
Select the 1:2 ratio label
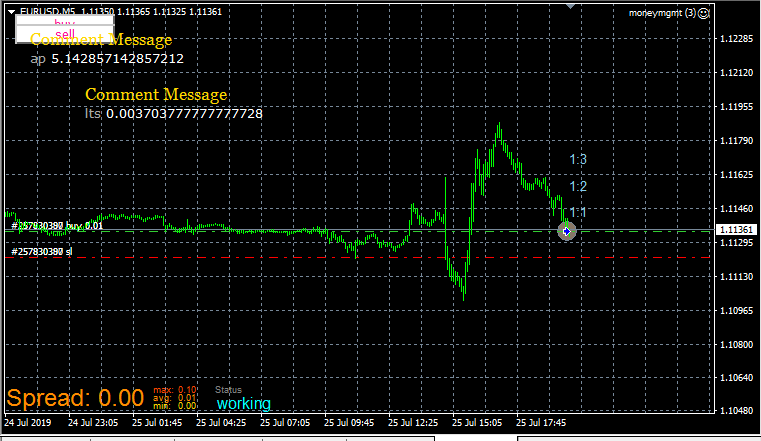pos(578,186)
